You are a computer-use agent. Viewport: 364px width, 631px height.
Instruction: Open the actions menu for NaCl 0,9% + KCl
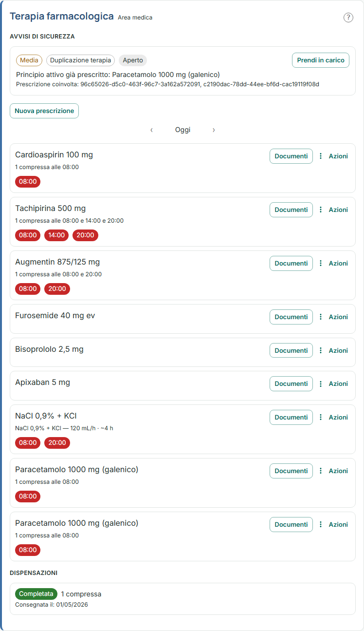pos(333,417)
